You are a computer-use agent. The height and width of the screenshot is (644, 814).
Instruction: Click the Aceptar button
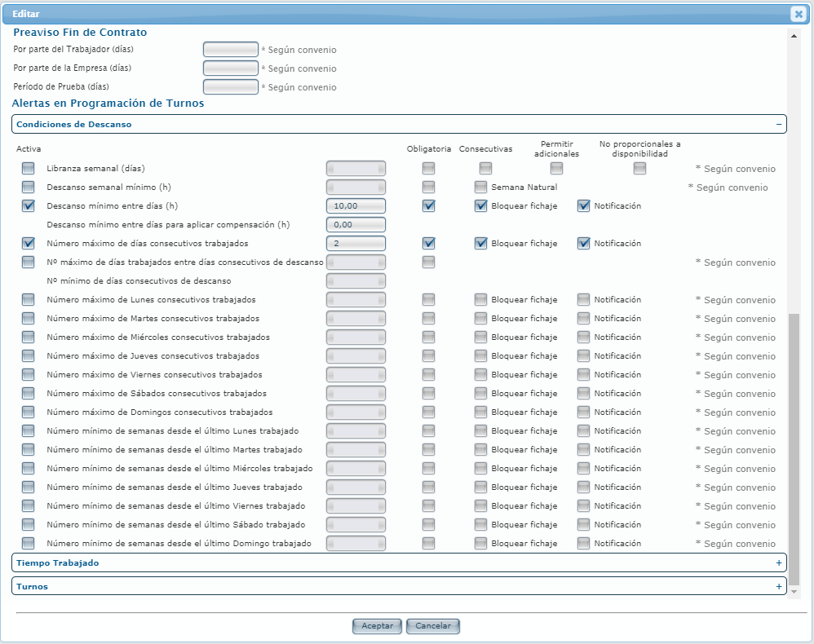click(x=377, y=626)
